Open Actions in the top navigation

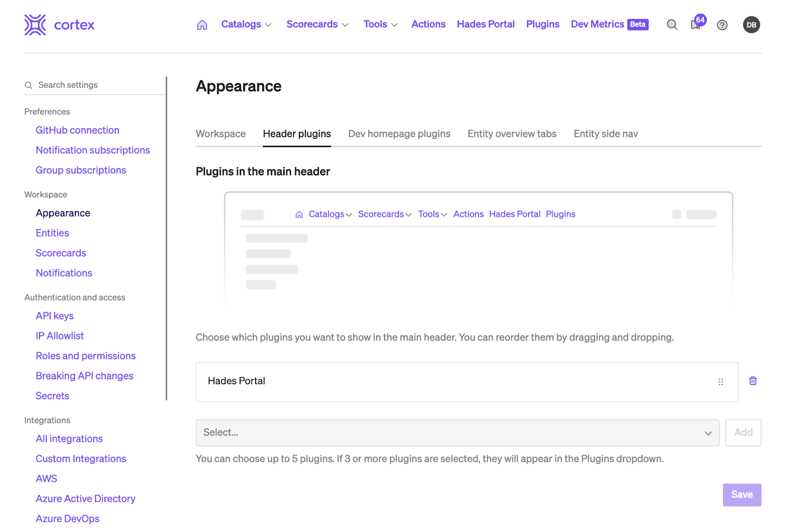[428, 24]
